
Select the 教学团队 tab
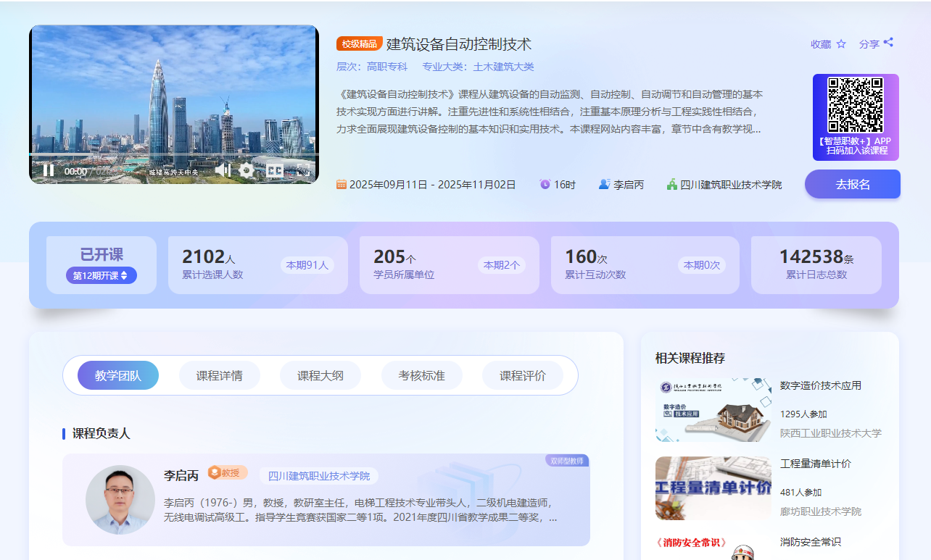pyautogui.click(x=118, y=375)
